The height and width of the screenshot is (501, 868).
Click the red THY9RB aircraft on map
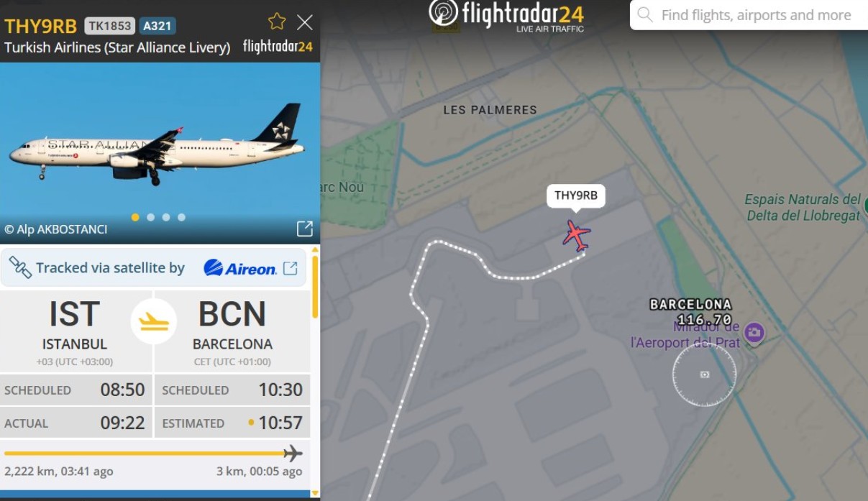(577, 235)
